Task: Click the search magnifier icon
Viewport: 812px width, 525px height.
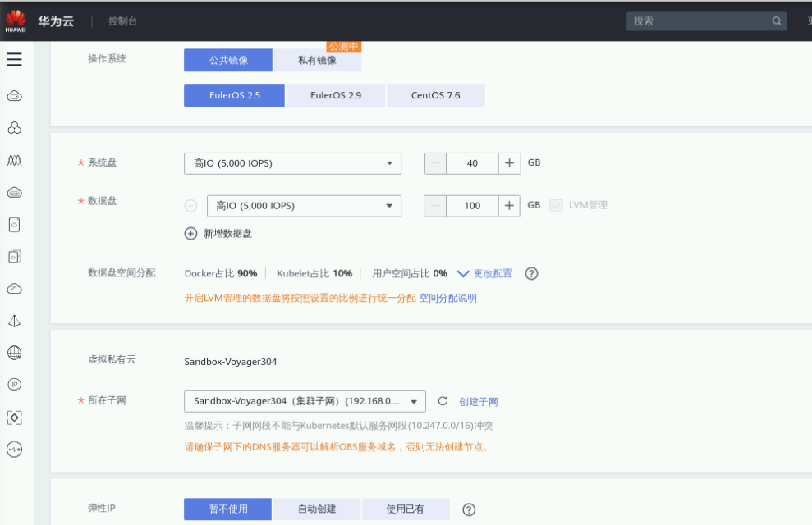Action: coord(776,21)
